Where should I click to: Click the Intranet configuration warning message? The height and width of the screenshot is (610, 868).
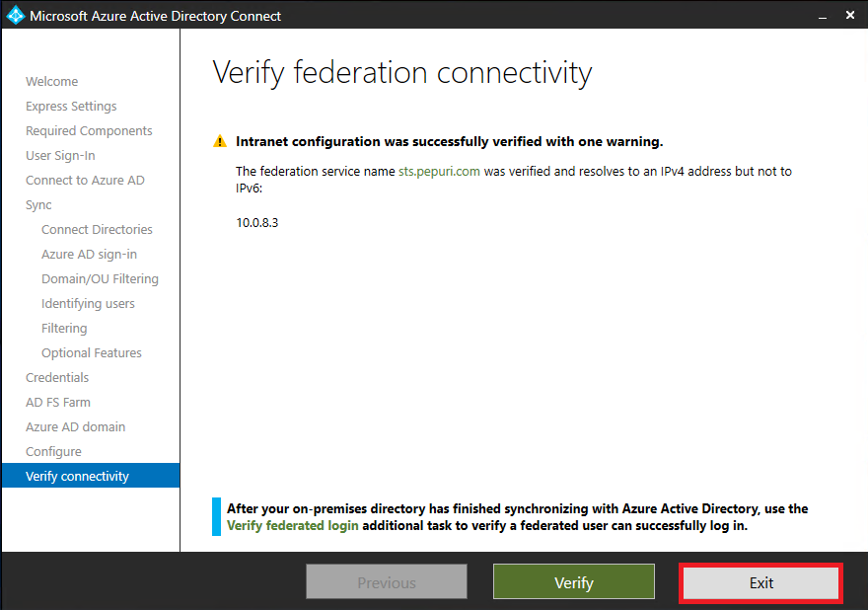pos(449,141)
